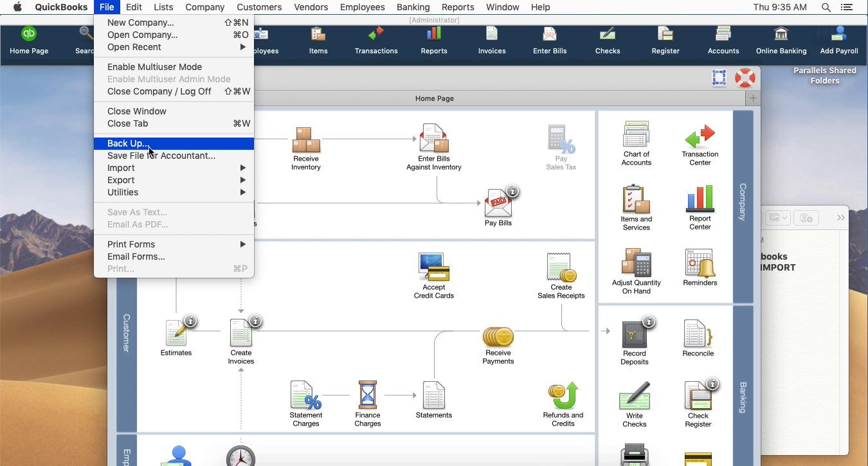
Task: Choose Open Company... menu item
Action: [x=174, y=35]
